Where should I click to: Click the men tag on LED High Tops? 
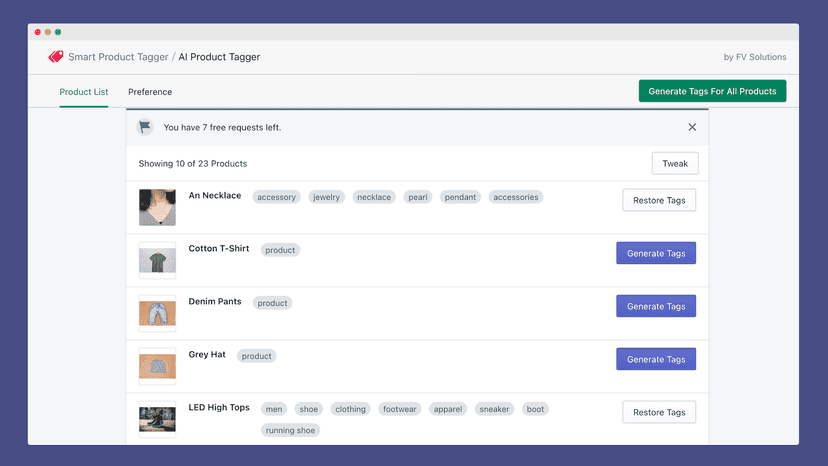(x=274, y=409)
